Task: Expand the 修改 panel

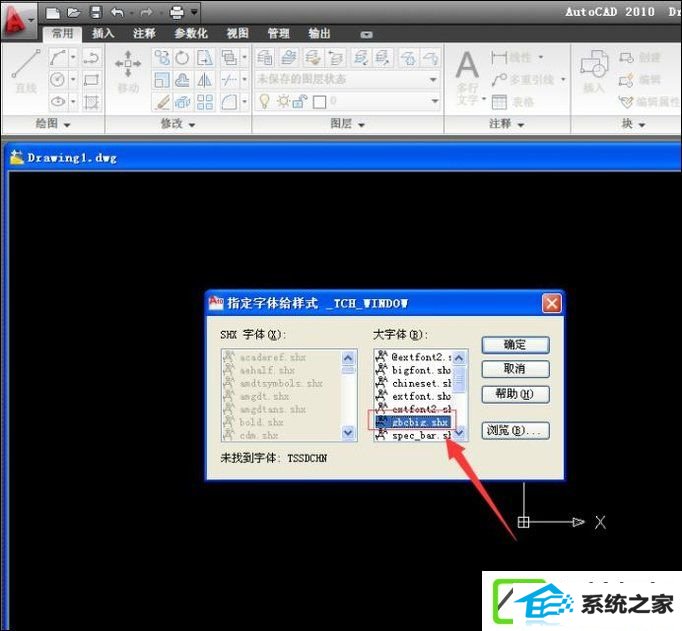Action: 178,124
